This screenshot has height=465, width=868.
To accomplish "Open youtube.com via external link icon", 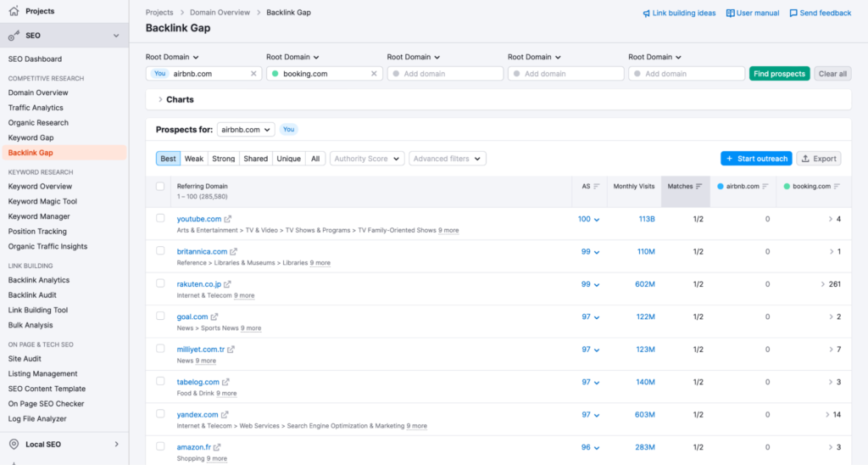I will point(227,219).
